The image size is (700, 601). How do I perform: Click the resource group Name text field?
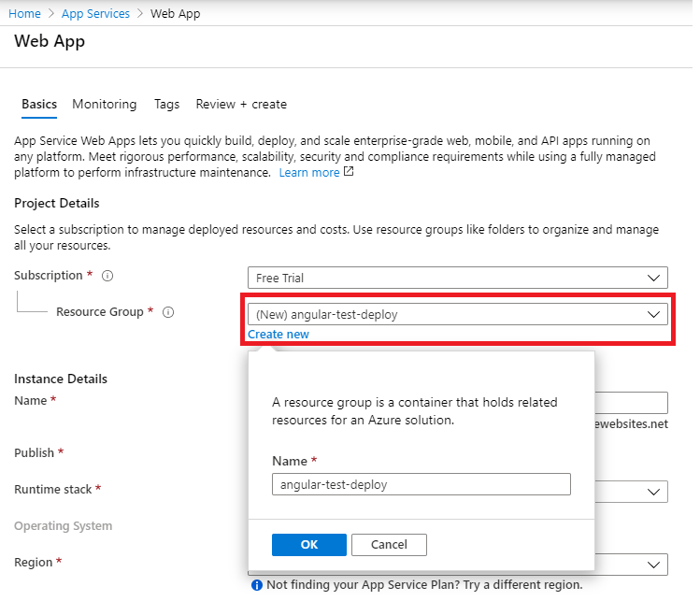[421, 484]
